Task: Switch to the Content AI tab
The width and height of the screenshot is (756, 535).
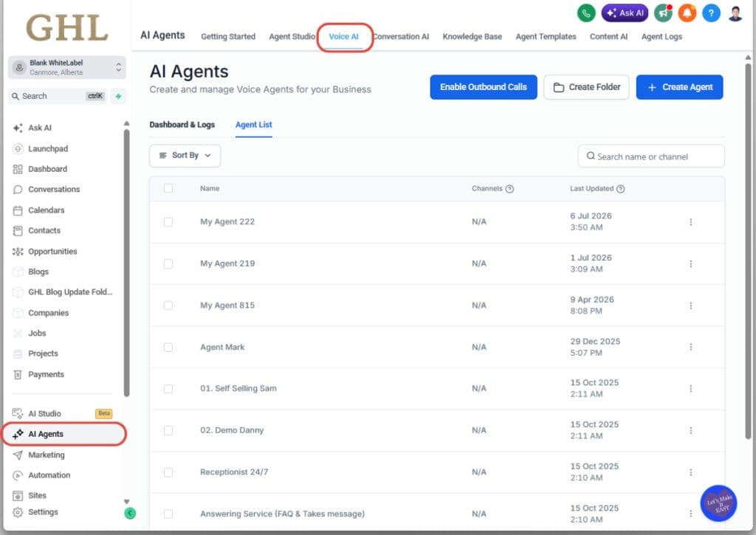Action: coord(608,37)
